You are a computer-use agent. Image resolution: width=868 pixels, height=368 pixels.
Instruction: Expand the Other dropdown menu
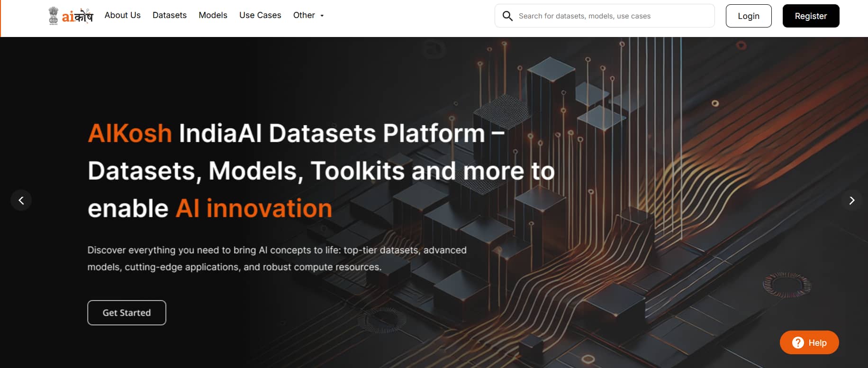(x=308, y=15)
